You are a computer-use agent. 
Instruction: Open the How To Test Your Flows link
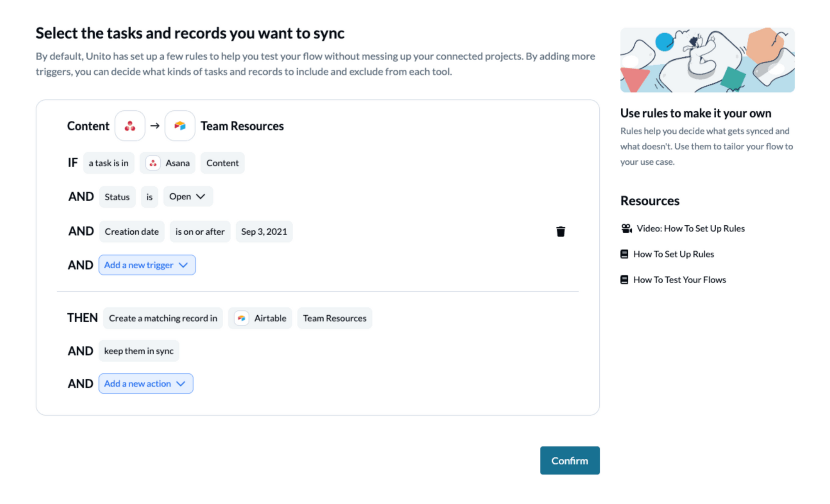click(x=679, y=280)
